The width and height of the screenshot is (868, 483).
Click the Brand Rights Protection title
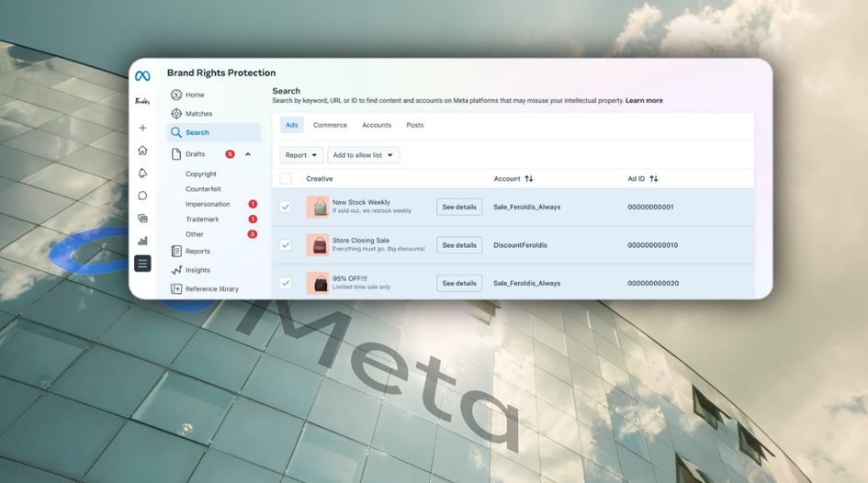(221, 73)
